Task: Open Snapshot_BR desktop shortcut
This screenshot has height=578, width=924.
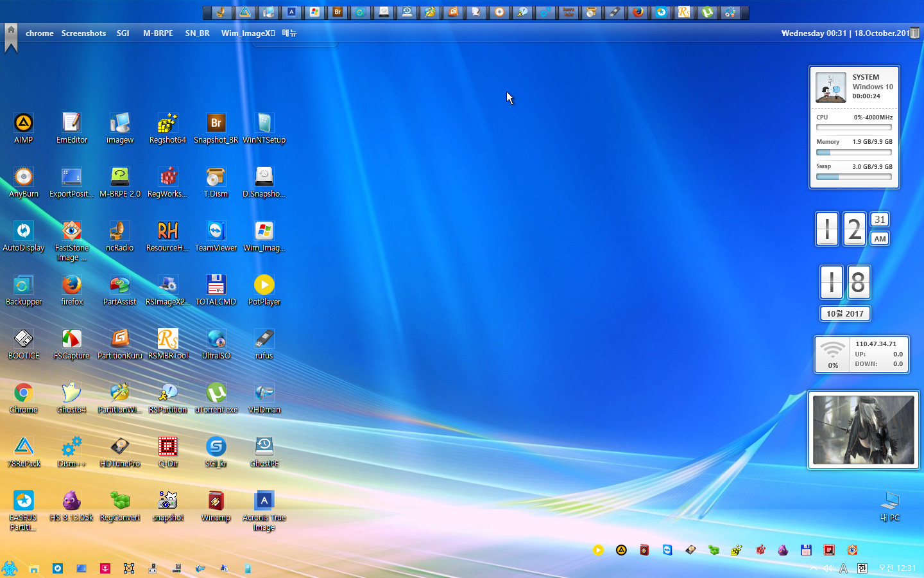Action: tap(216, 128)
